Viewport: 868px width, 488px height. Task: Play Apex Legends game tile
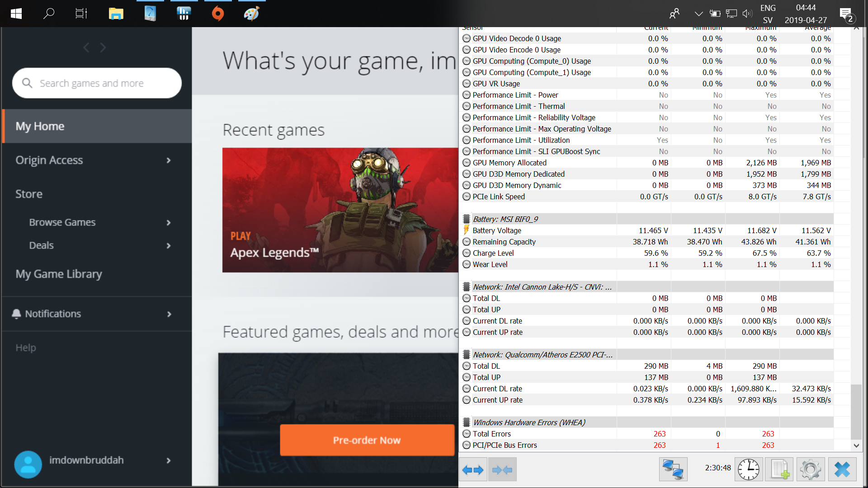(x=340, y=210)
